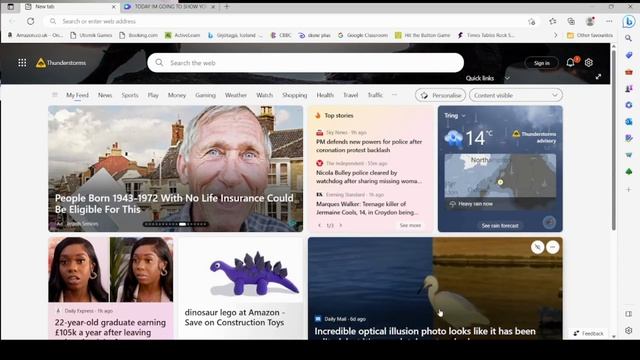Reload the page with refresh icon
The height and width of the screenshot is (360, 640).
[31, 21]
